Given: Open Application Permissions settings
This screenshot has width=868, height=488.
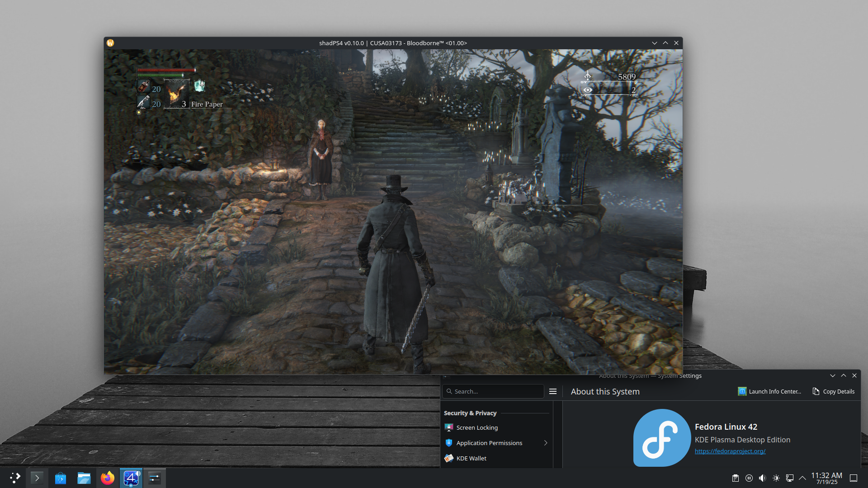Looking at the screenshot, I should click(496, 443).
